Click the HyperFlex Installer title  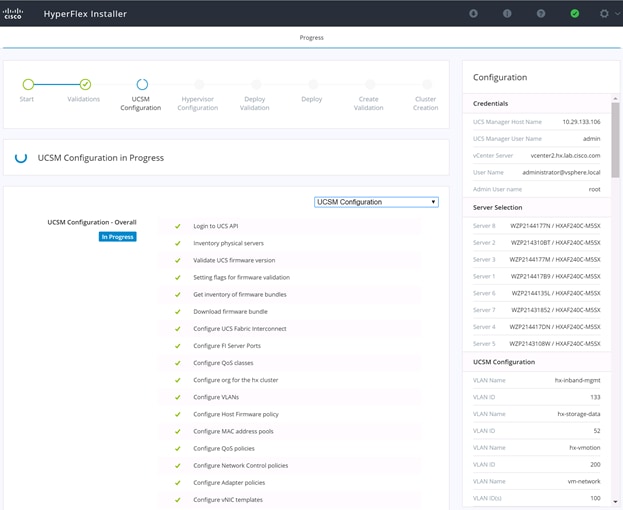pos(85,14)
